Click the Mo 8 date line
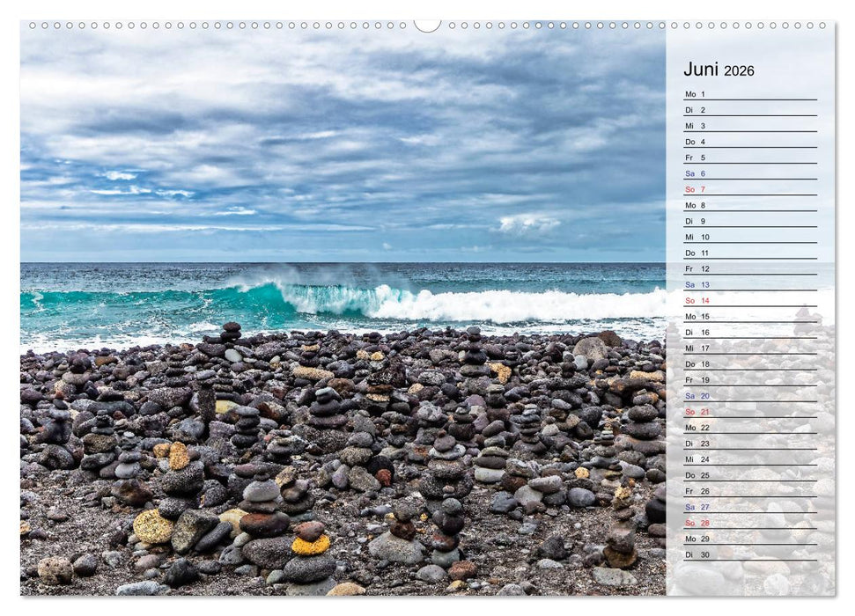Image resolution: width=855 pixels, height=616 pixels. click(748, 204)
